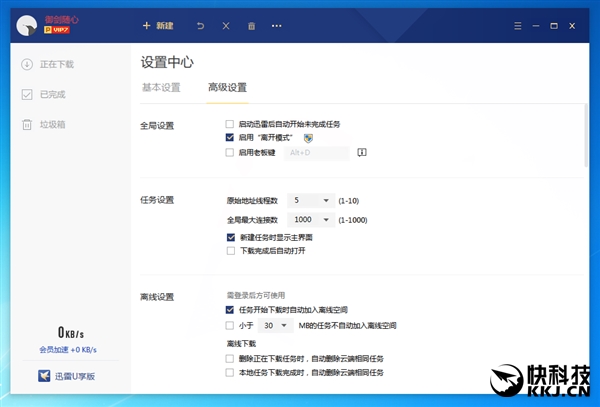
Task: Click the 御剑随心 username
Action: click(62, 20)
